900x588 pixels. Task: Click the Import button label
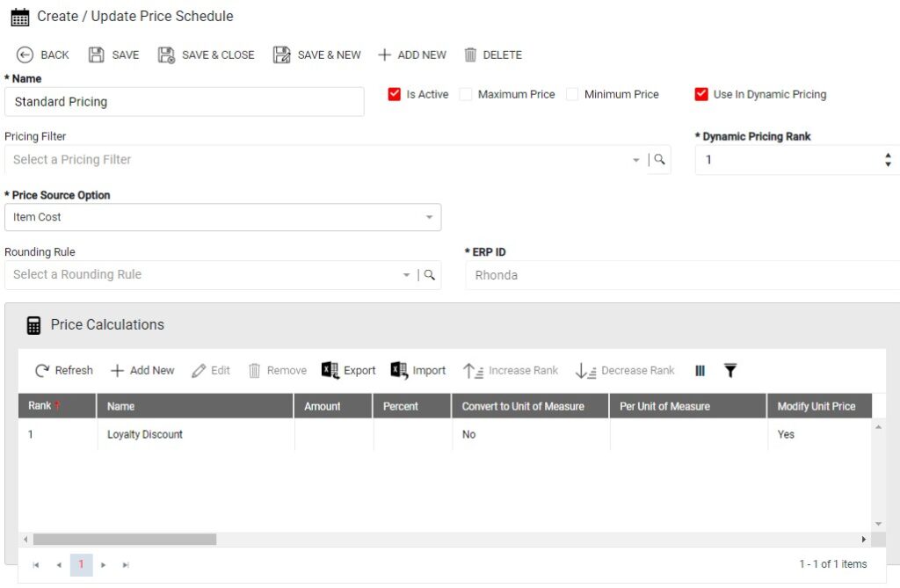coord(429,371)
